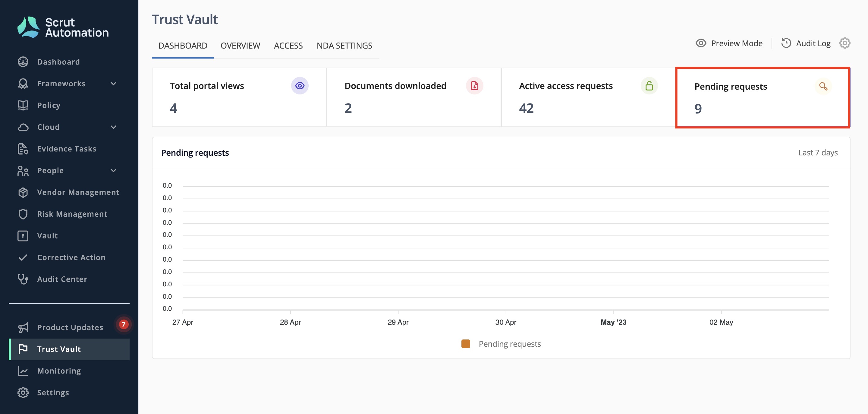Click the Product Updates badge showing 7
The image size is (868, 414).
[124, 324]
